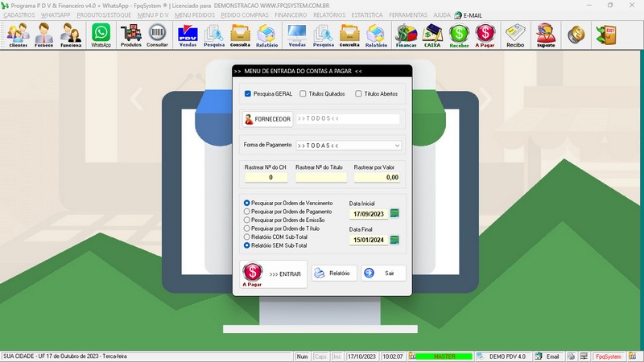
Task: Click the Receber green dollar icon
Action: (x=459, y=35)
